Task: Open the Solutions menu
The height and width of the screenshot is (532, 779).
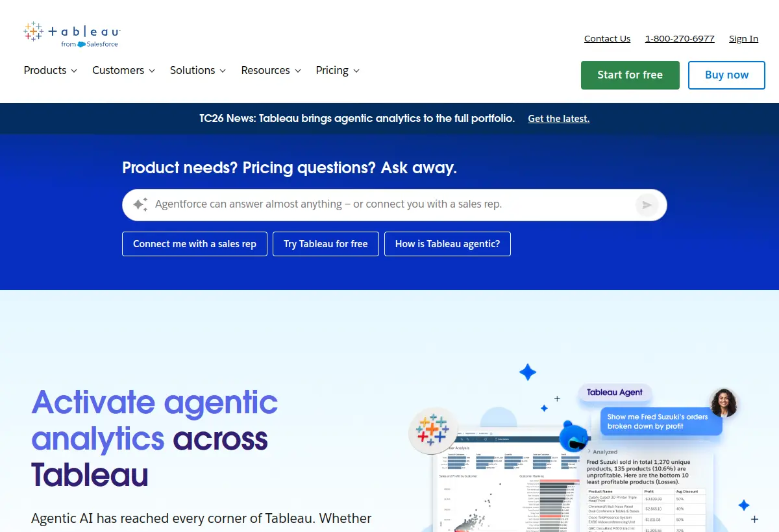Action: tap(198, 70)
